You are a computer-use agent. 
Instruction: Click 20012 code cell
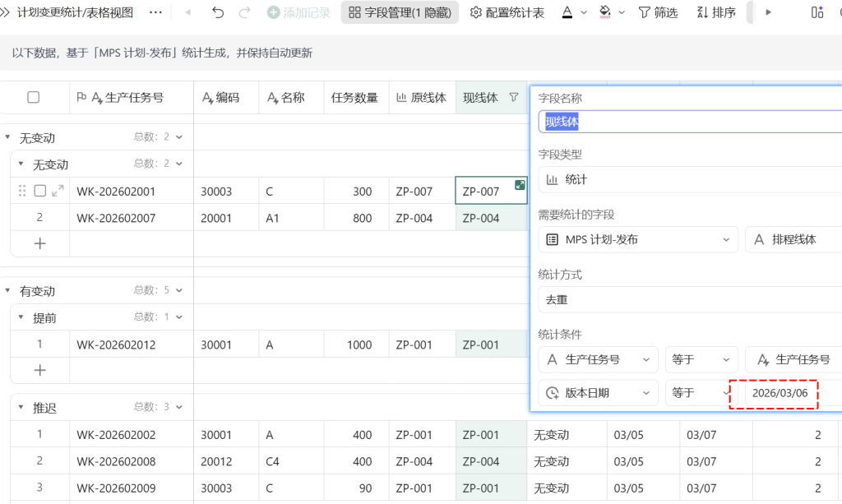(226, 461)
